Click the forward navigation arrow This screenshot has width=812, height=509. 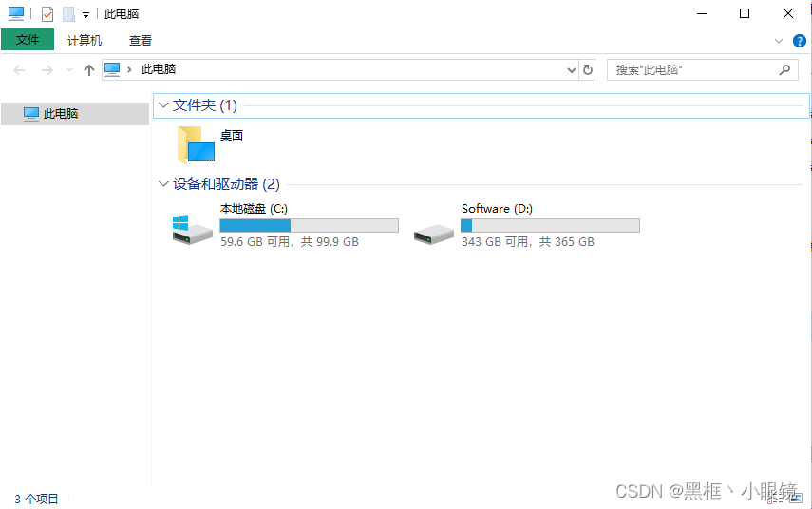pos(47,70)
